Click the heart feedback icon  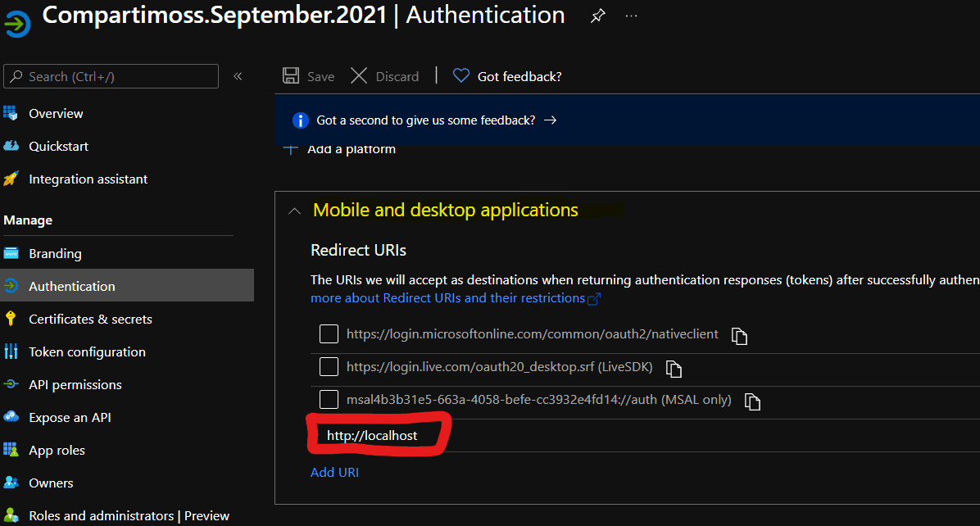pyautogui.click(x=461, y=76)
